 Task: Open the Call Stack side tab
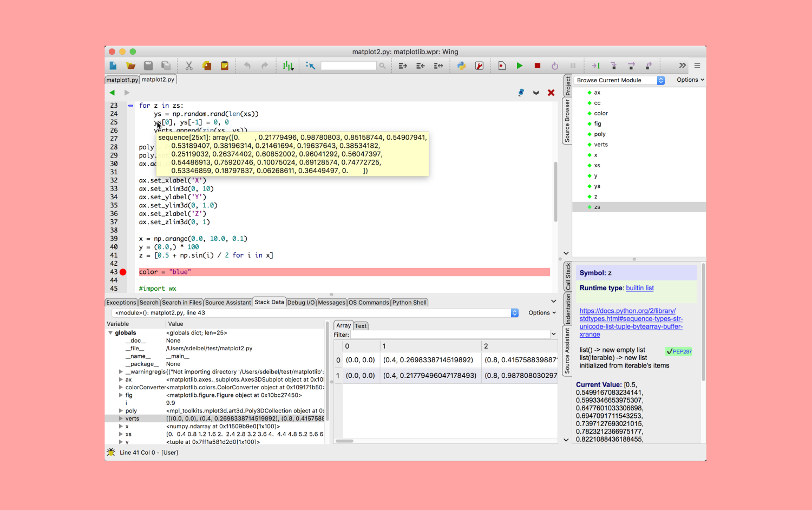pos(568,276)
